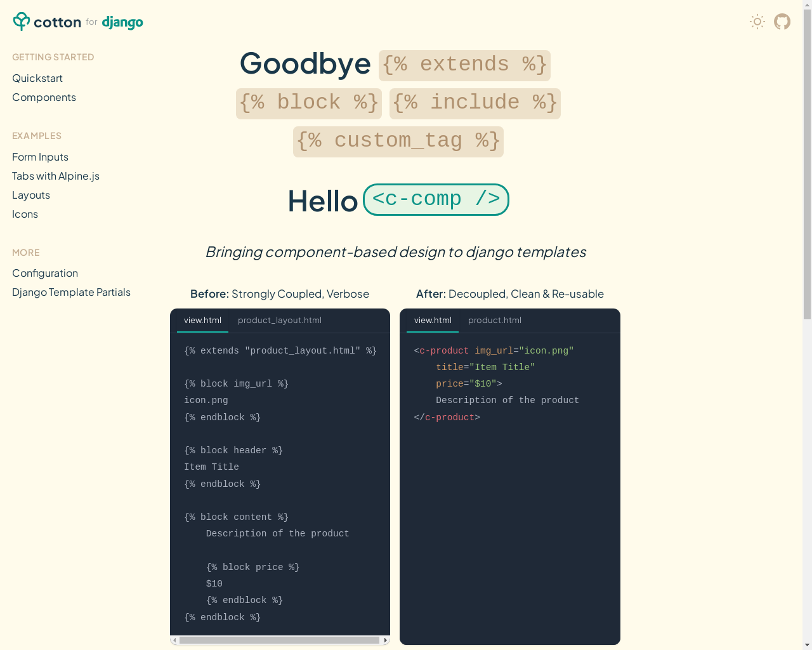Click the '{% block %}' code badge
812x650 pixels.
pos(309,103)
